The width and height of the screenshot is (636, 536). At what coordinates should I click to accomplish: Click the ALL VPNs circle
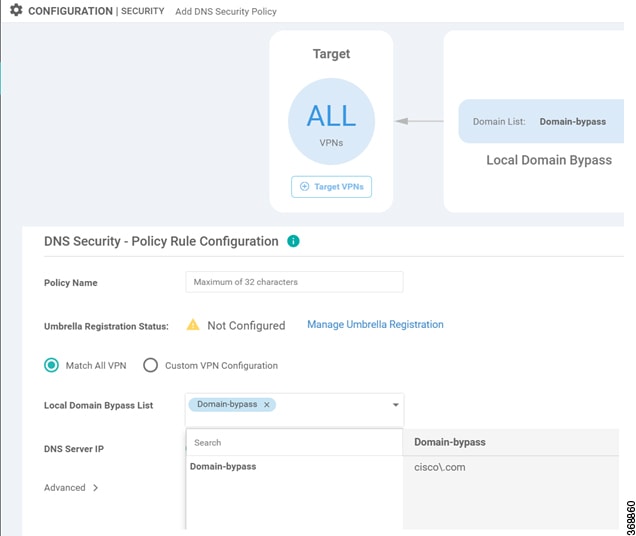click(331, 121)
